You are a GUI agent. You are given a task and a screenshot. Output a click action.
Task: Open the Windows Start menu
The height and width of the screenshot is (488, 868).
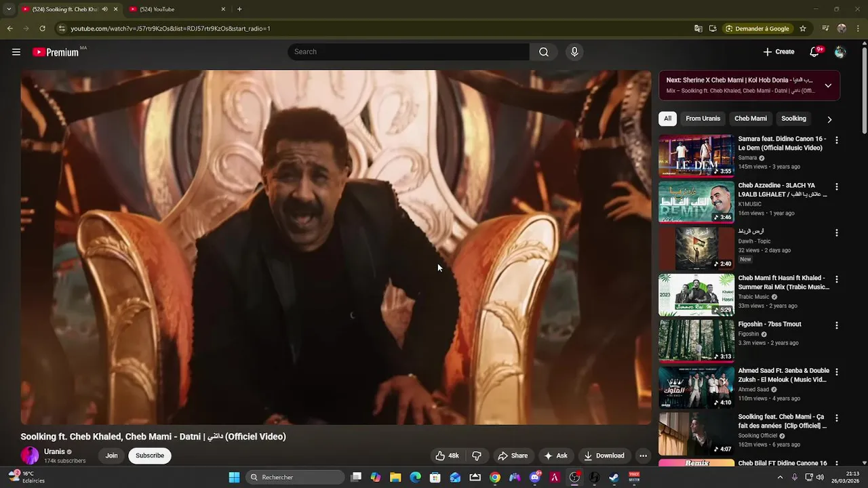234,477
